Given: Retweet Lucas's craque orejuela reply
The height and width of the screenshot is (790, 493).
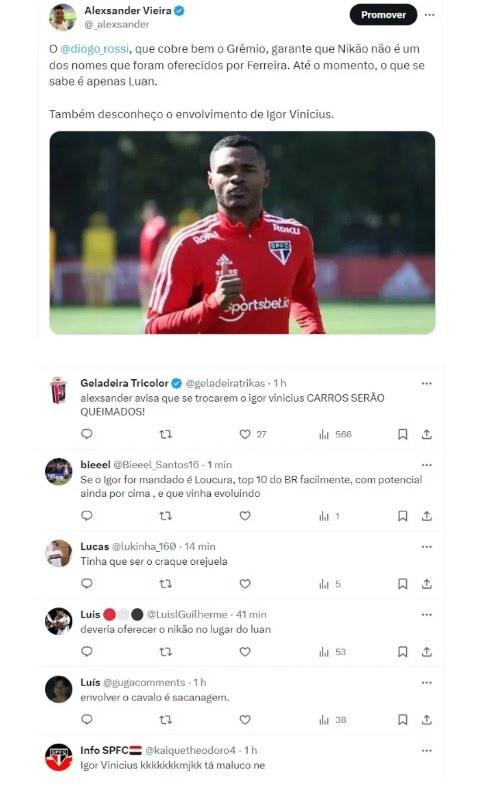Looking at the screenshot, I should (x=166, y=584).
